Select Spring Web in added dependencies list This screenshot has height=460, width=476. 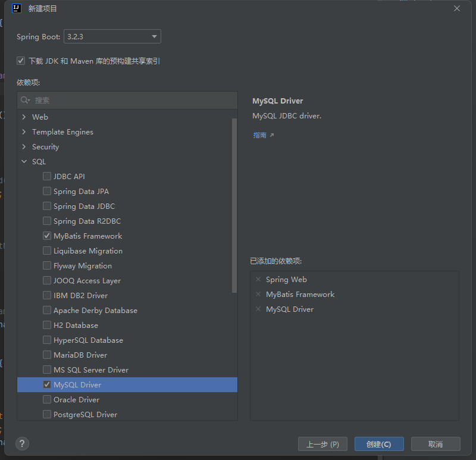tap(286, 279)
